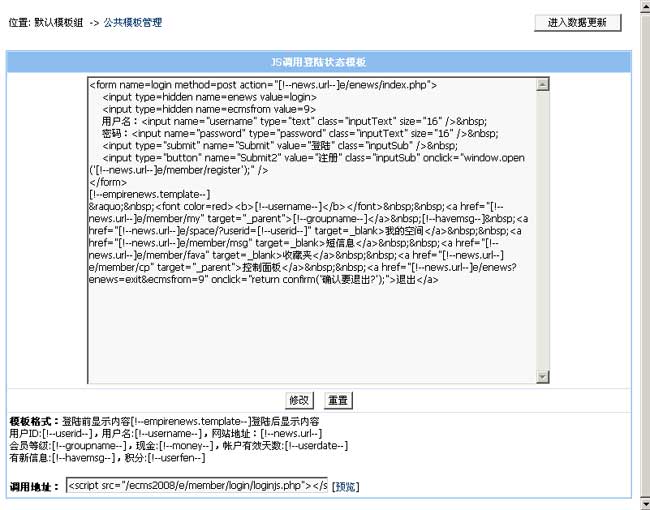Click the template textarea scrollbar down arrow

(x=543, y=376)
